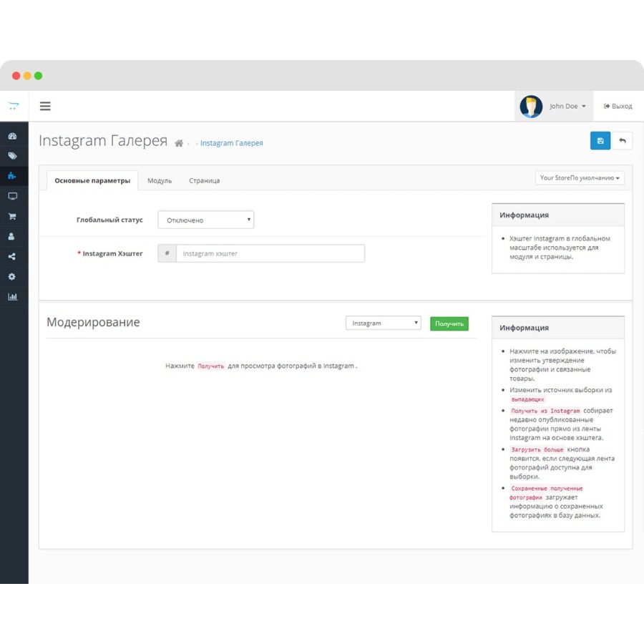Open the Dashboard sidebar icon

coord(12,136)
